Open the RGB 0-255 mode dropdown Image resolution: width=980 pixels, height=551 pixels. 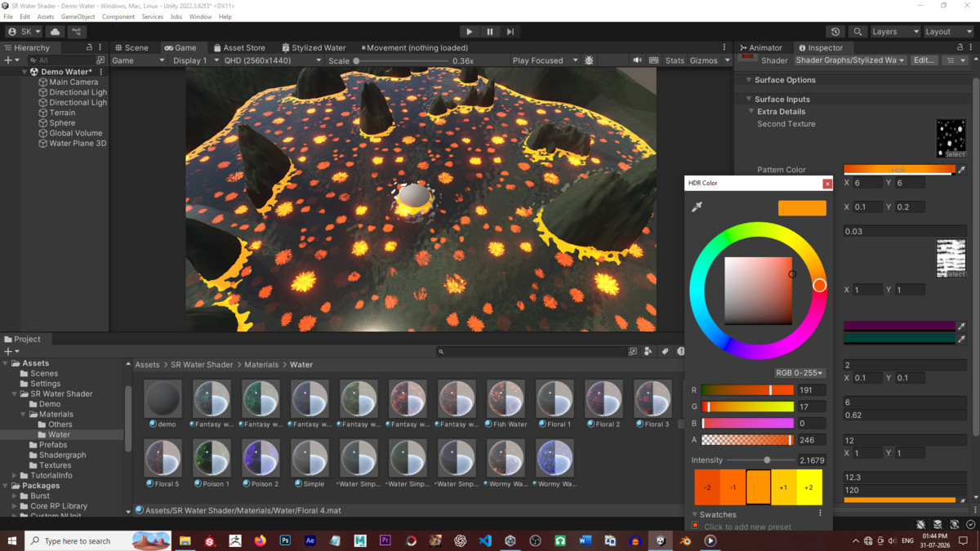pyautogui.click(x=800, y=373)
